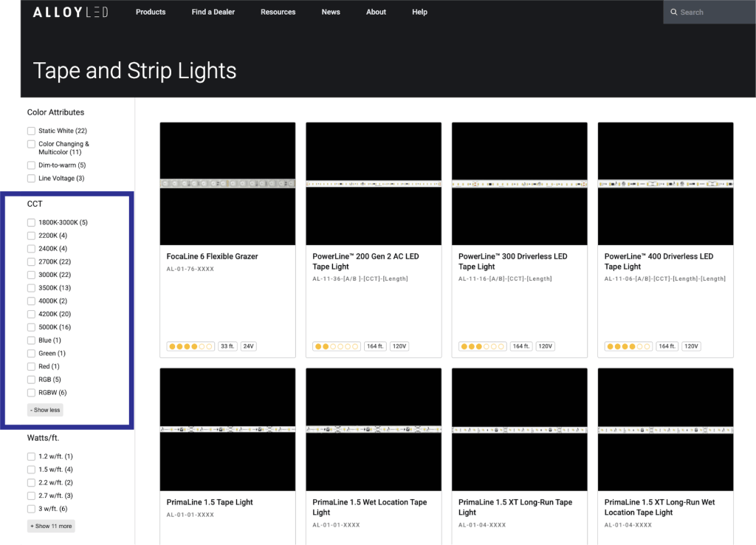756x545 pixels.
Task: Tick the Dim-to-warm checkbox
Action: [32, 165]
